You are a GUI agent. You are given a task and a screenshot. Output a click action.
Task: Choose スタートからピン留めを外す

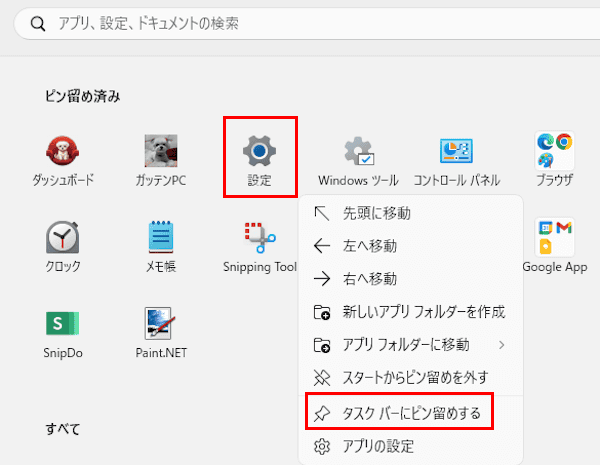(x=411, y=378)
